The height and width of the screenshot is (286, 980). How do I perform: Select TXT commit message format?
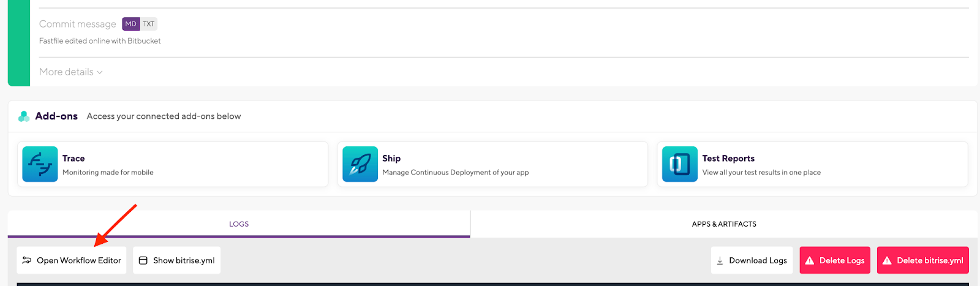coord(149,24)
